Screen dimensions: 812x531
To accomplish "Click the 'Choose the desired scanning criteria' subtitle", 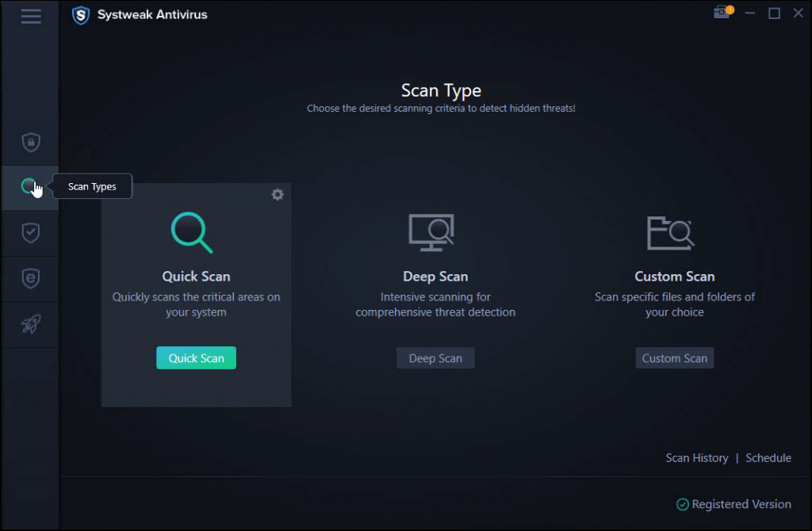I will point(441,108).
